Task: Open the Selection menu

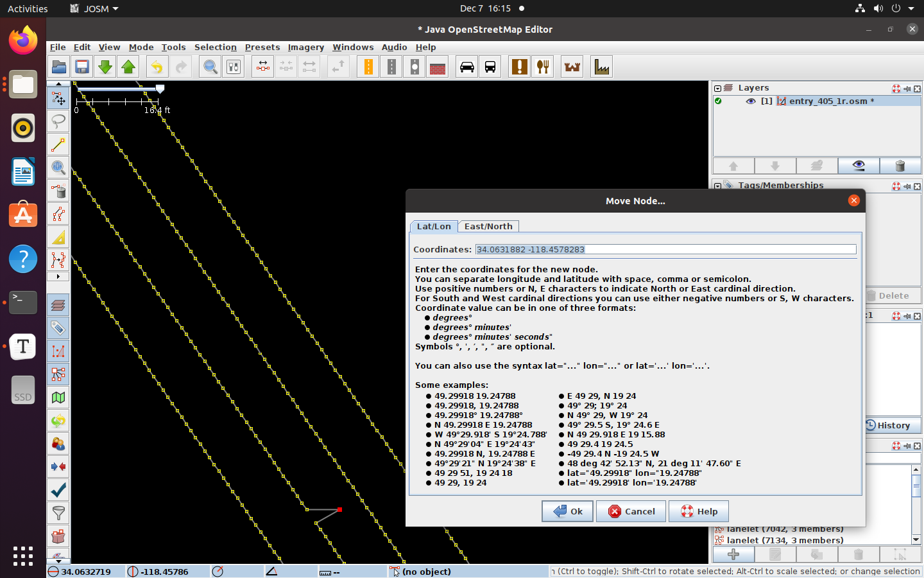Action: (x=216, y=47)
